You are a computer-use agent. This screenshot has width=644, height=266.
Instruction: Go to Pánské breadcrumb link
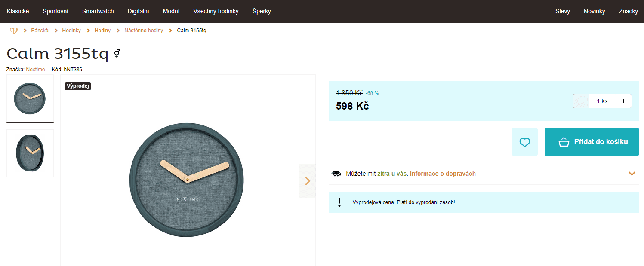40,31
